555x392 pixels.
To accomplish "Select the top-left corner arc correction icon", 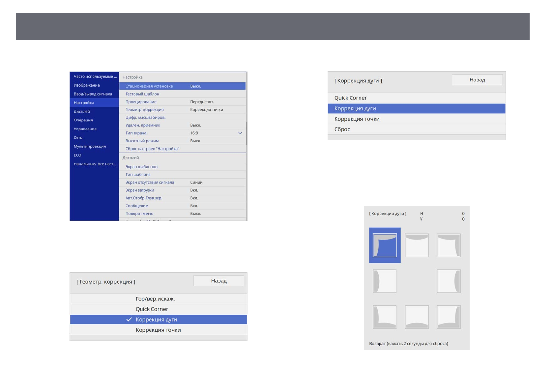I will point(385,245).
